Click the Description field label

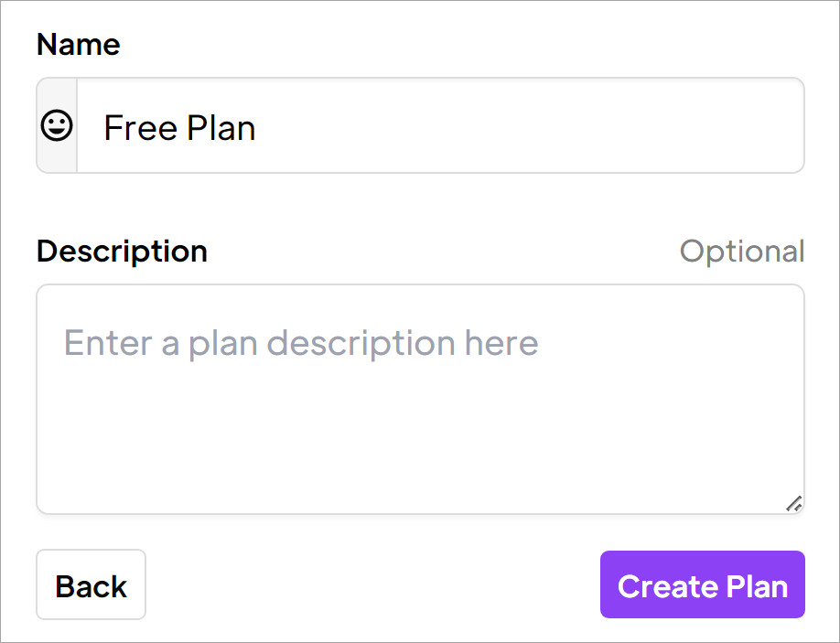122,252
